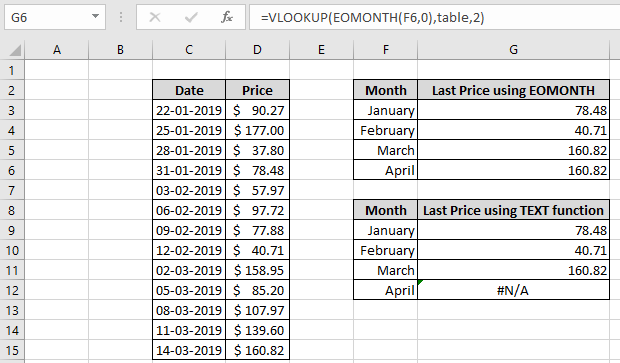
Task: Click the Cancel X icon in formula bar
Action: tap(155, 17)
